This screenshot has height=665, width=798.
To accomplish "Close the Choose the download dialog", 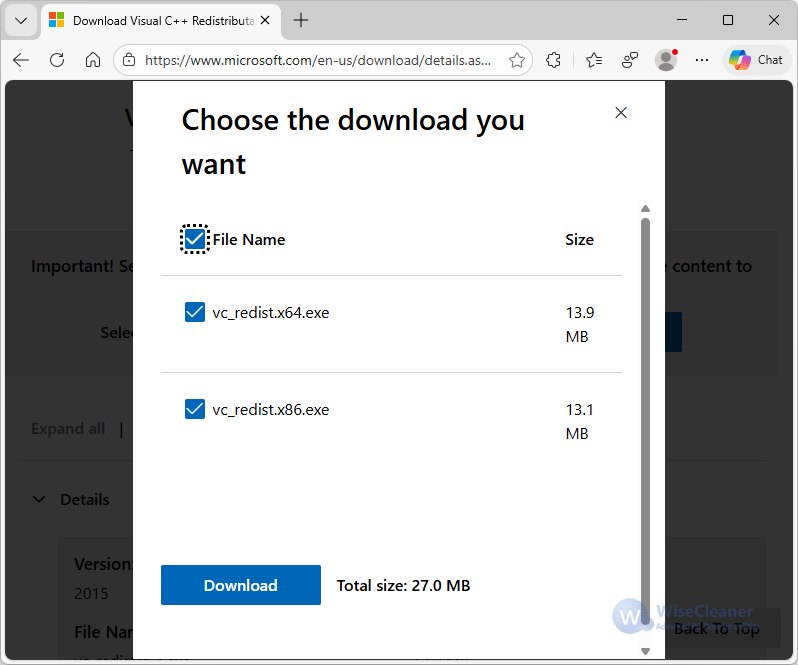I will (621, 112).
